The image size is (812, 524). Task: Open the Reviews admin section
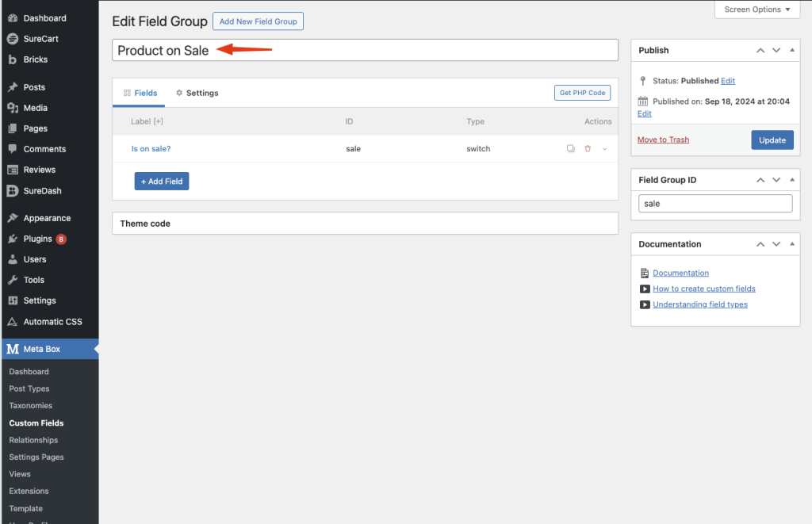tap(39, 170)
